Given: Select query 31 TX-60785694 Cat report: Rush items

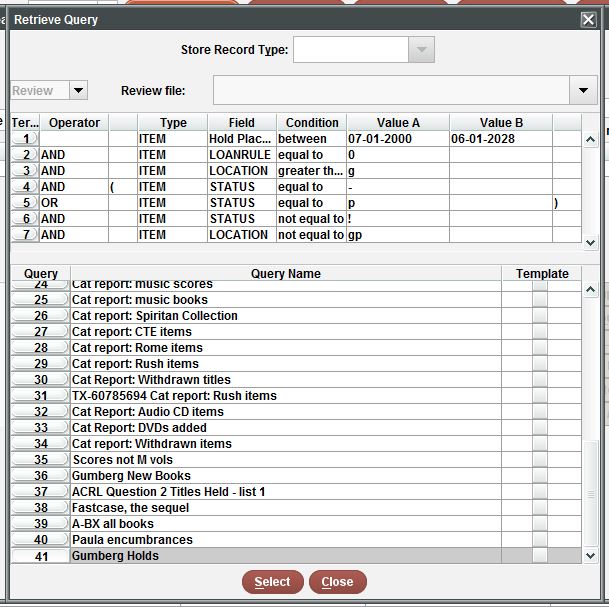Looking at the screenshot, I should [x=286, y=396].
